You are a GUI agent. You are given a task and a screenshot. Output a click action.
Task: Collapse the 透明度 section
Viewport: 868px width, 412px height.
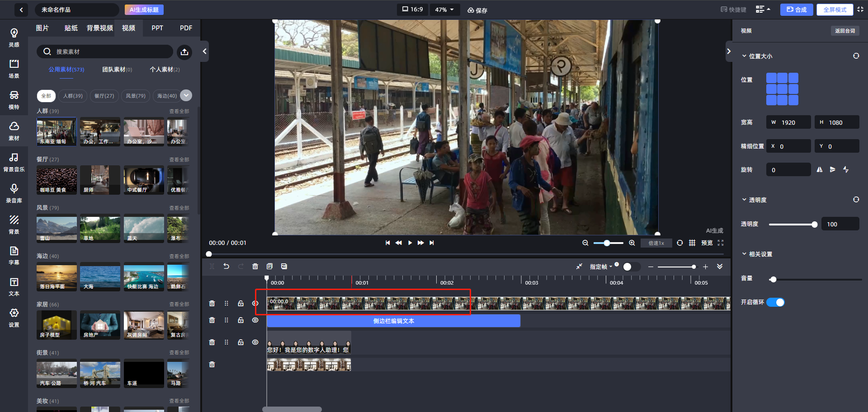[744, 200]
